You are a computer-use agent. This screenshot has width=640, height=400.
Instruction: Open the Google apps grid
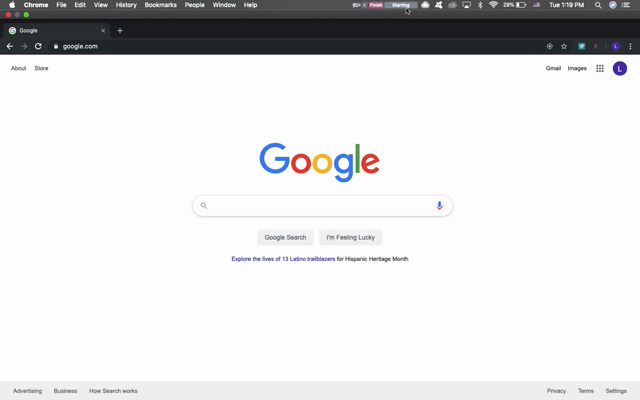tap(600, 69)
